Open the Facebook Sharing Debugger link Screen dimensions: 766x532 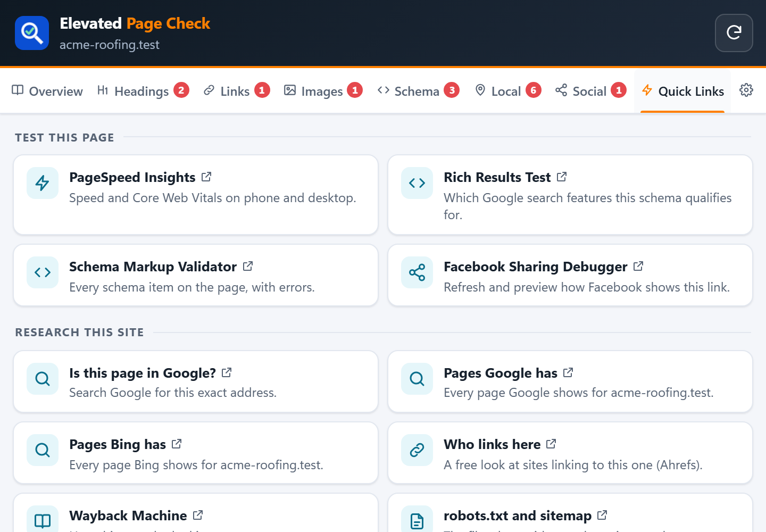coord(570,275)
